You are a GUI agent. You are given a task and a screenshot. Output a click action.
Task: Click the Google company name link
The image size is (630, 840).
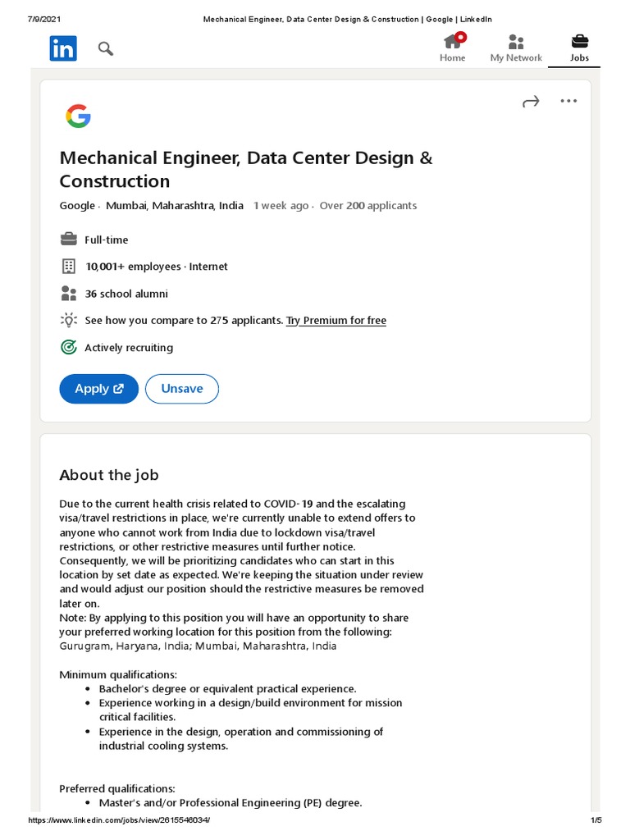coord(76,206)
